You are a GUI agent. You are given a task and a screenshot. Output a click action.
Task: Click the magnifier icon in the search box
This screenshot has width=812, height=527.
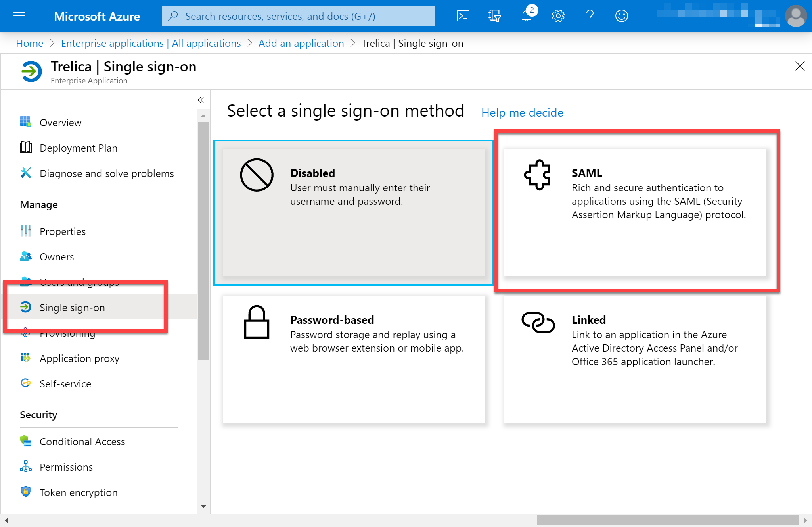coord(173,16)
